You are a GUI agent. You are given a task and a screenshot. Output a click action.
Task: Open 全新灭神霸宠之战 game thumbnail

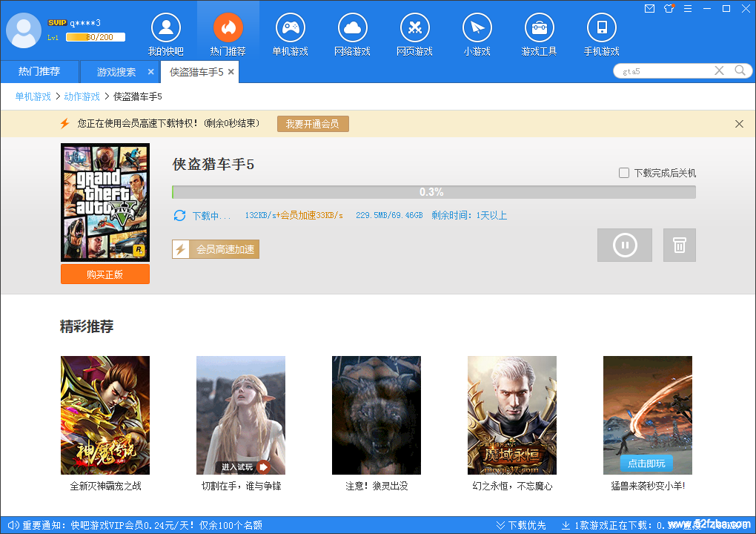click(105, 415)
